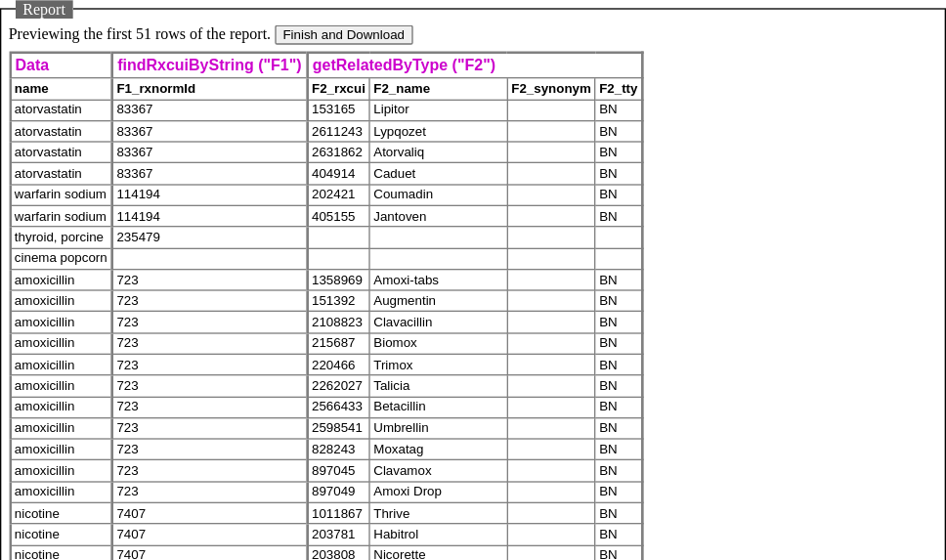
Task: Click the Clavacillin cell
Action: [x=439, y=323]
